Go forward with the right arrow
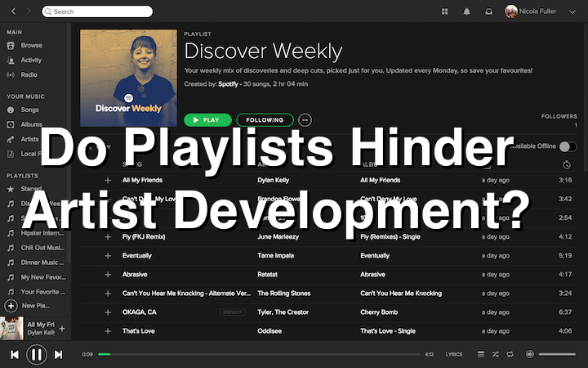The height and width of the screenshot is (368, 588). 29,11
